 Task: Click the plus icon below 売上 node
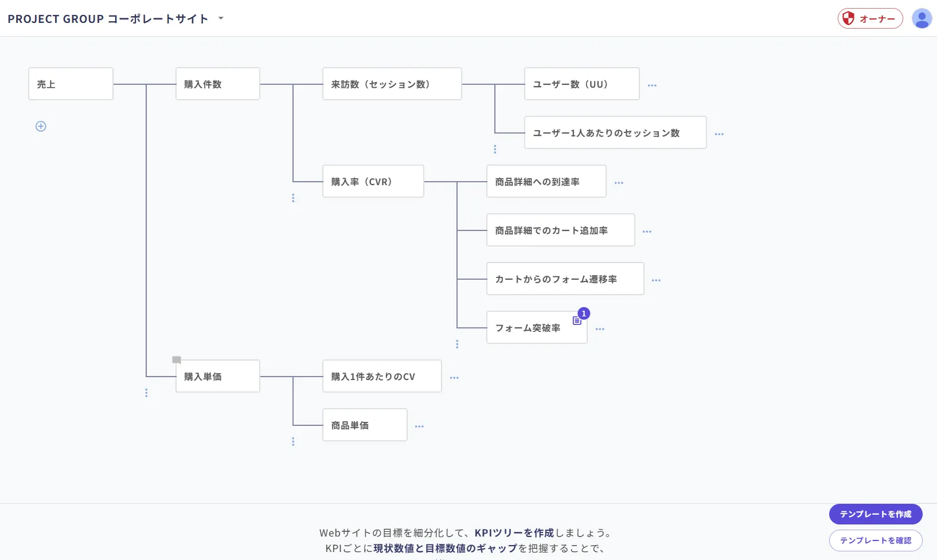(x=41, y=126)
